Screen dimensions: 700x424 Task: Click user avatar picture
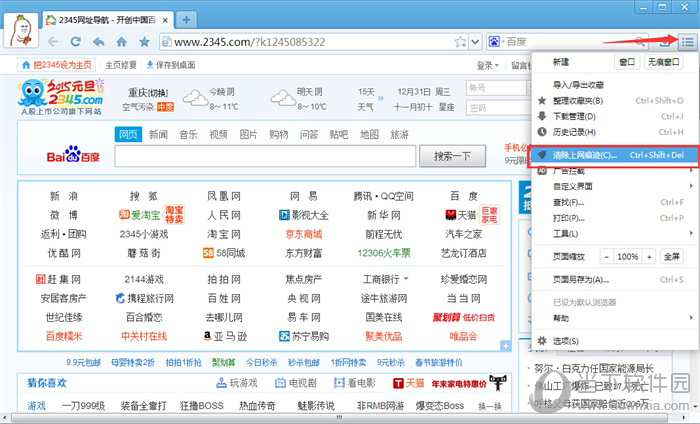[21, 30]
